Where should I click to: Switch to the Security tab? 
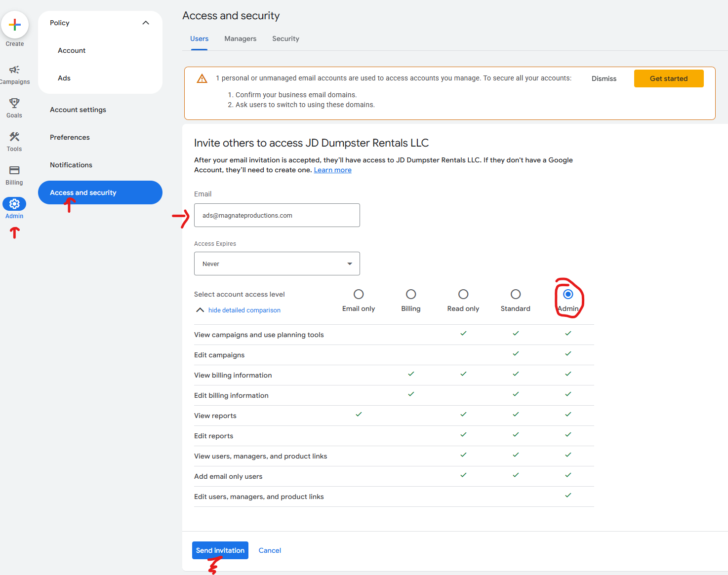tap(285, 38)
